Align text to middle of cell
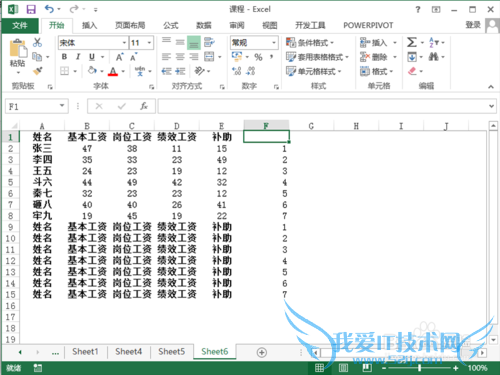 point(180,42)
